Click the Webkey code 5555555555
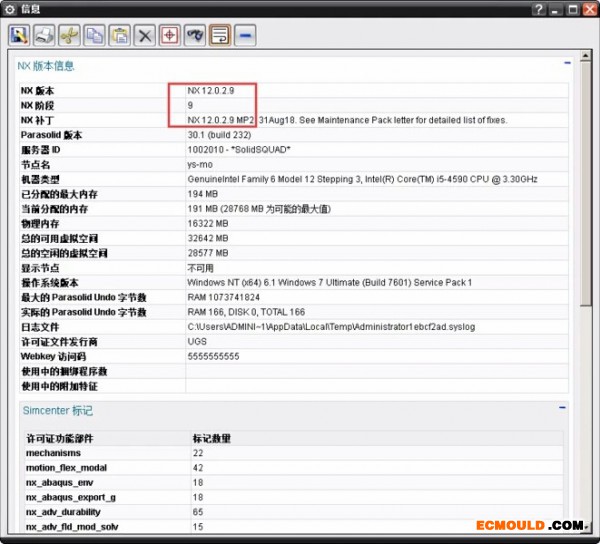The image size is (600, 544). pos(214,357)
